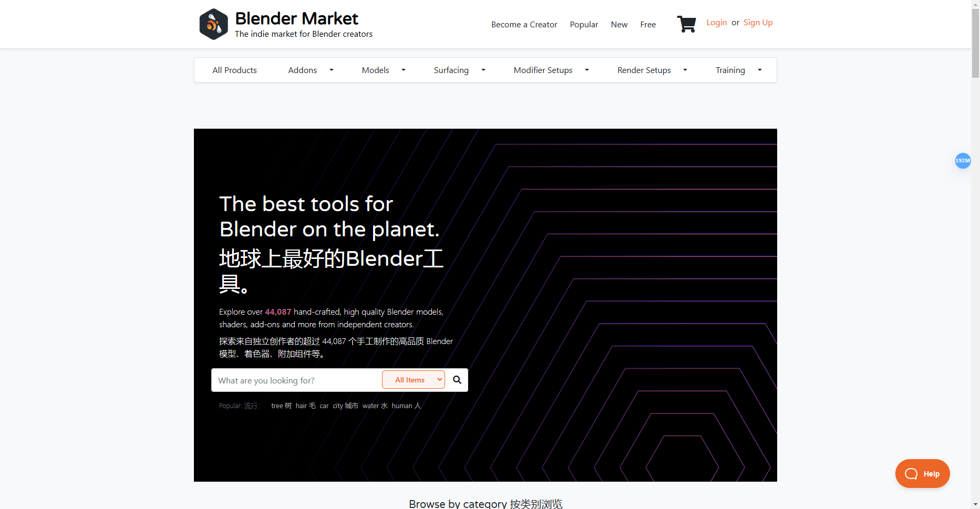Viewport: 980px width, 509px height.
Task: Open the All Items filter selector
Action: (x=414, y=379)
